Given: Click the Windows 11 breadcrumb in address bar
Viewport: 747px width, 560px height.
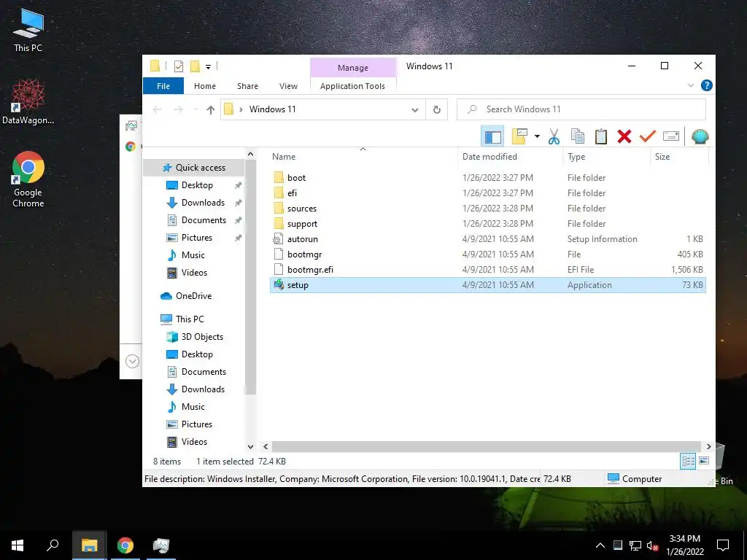Looking at the screenshot, I should point(273,109).
